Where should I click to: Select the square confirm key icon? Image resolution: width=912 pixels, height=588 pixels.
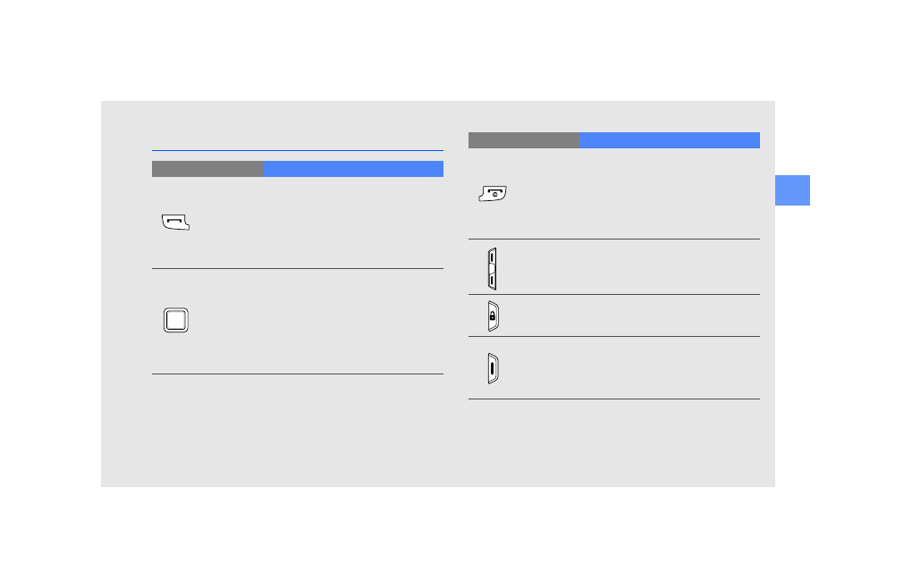[176, 320]
